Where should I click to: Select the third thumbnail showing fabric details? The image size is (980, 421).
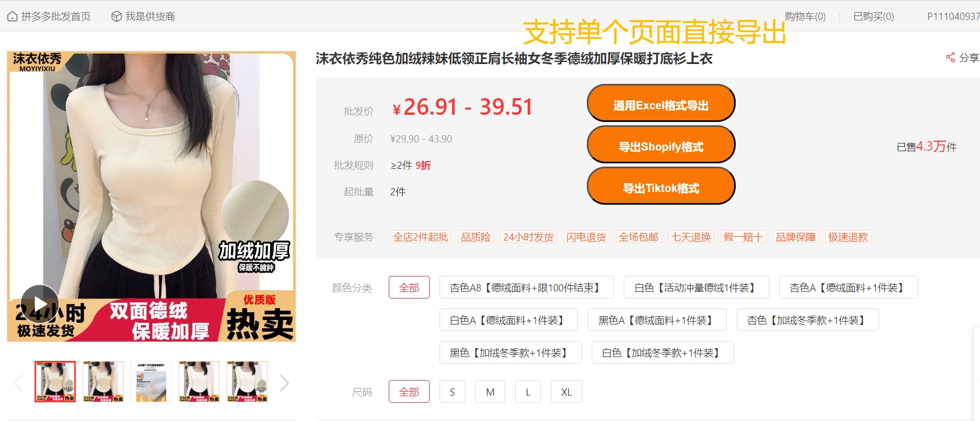tap(151, 381)
